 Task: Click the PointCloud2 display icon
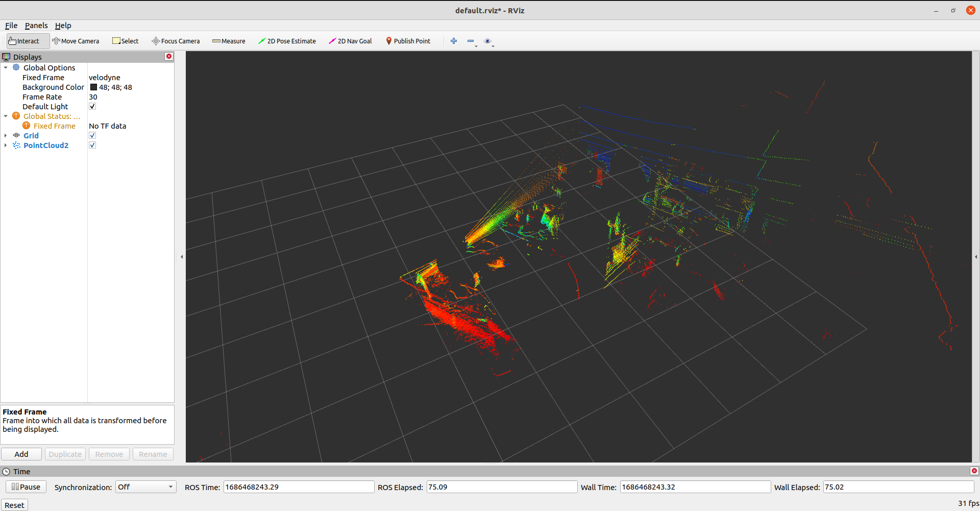16,145
